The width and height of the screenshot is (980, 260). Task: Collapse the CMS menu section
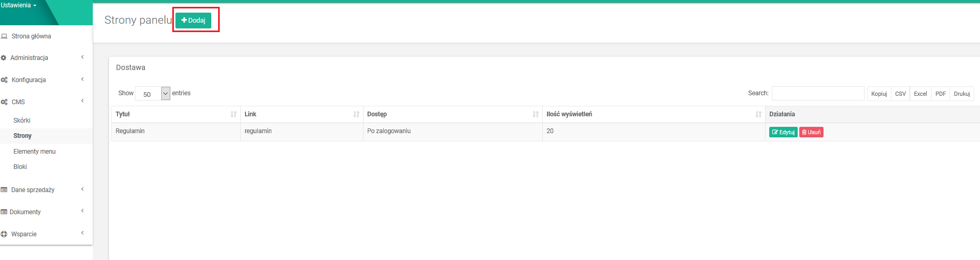[x=82, y=101]
